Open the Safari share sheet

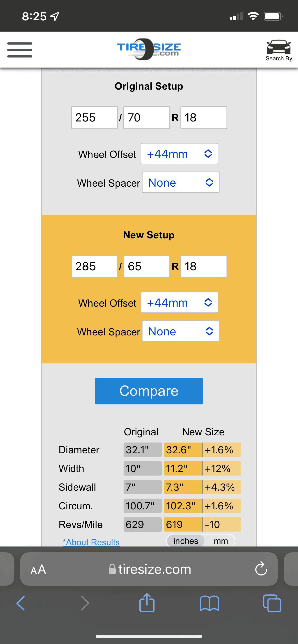coord(147,603)
